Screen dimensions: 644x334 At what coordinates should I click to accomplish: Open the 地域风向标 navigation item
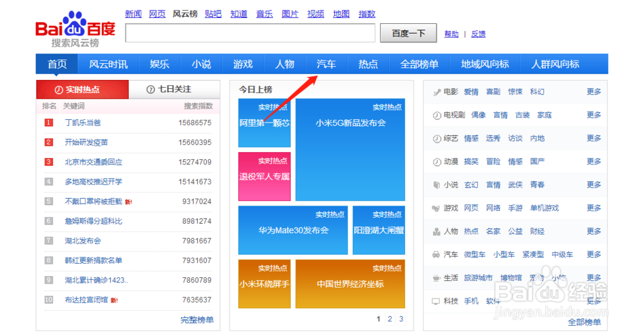pos(485,64)
